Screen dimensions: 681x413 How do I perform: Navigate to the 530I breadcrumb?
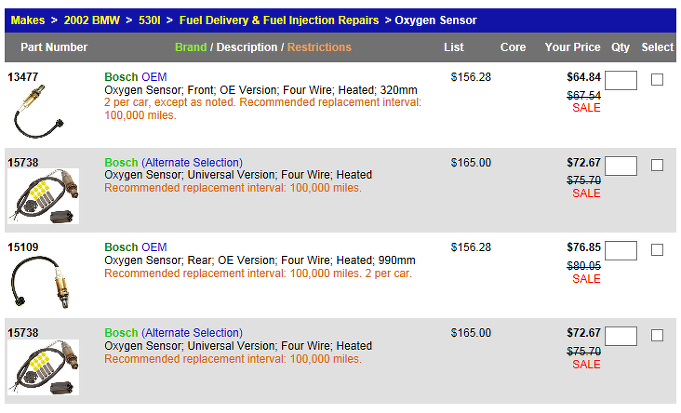click(149, 20)
